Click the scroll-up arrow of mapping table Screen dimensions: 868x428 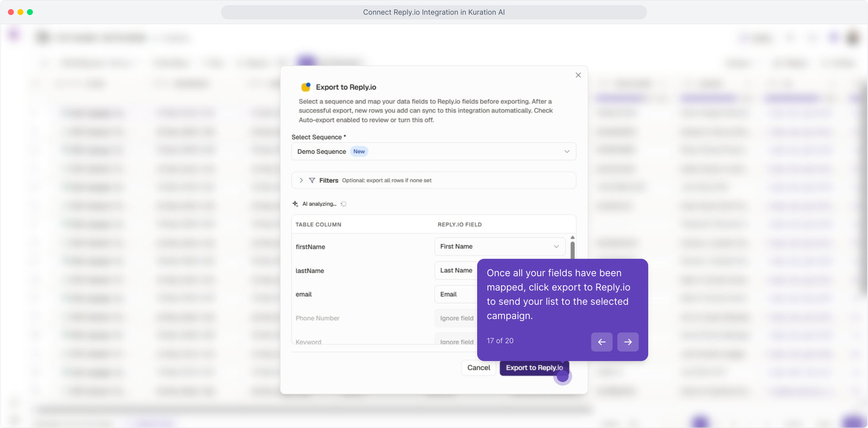[573, 237]
